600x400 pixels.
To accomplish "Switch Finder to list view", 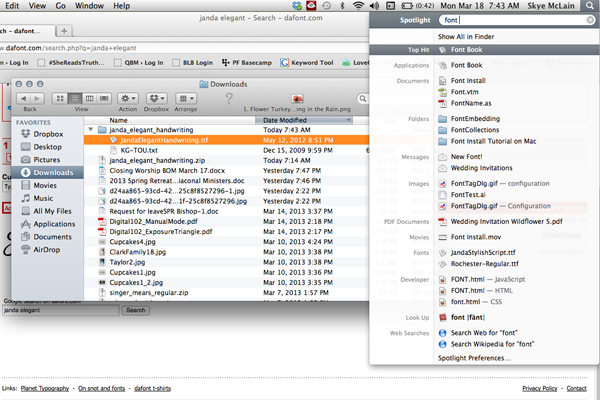I will (x=75, y=98).
